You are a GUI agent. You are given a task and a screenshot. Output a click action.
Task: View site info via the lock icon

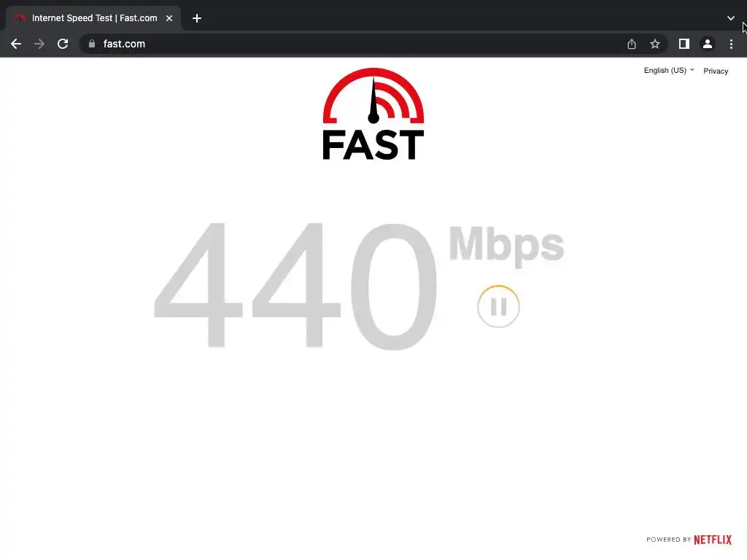92,44
